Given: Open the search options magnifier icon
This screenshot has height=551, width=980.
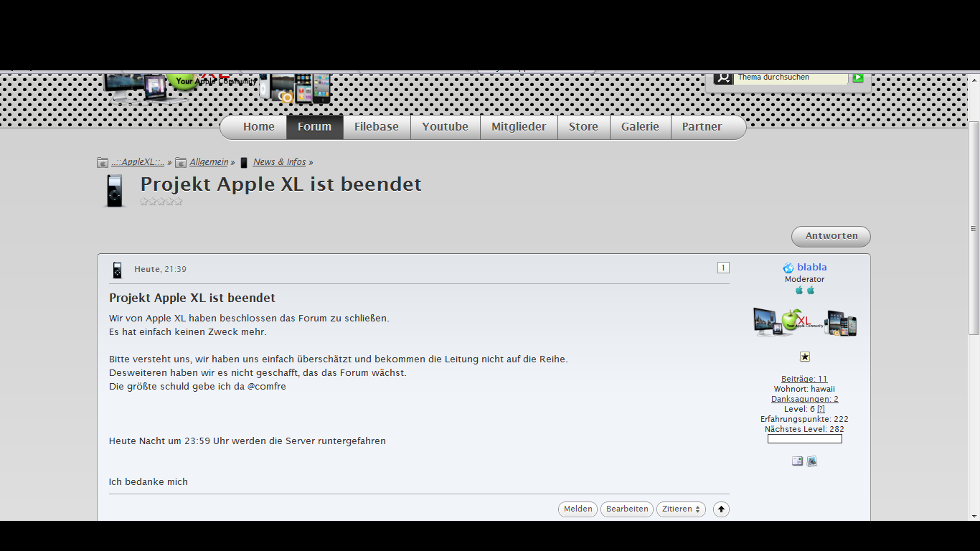Looking at the screenshot, I should [723, 77].
